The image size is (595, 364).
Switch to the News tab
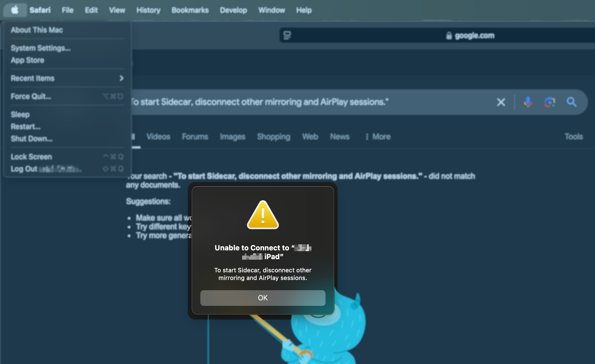point(340,137)
